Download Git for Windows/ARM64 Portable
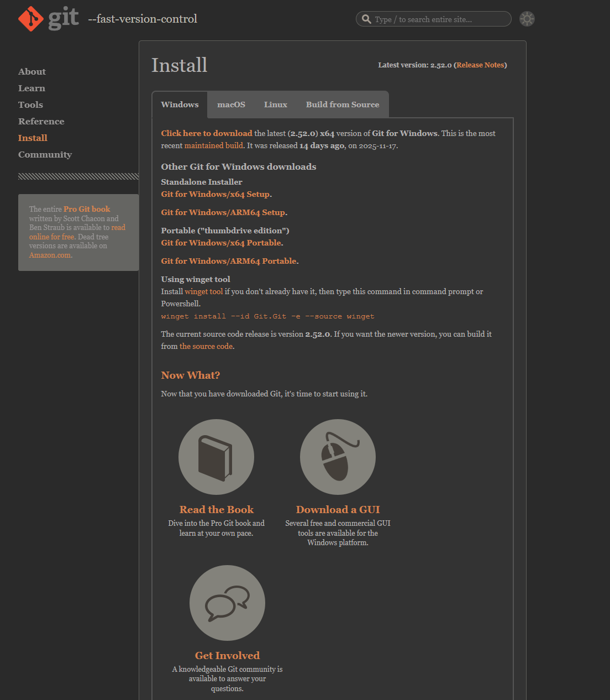 (x=229, y=262)
